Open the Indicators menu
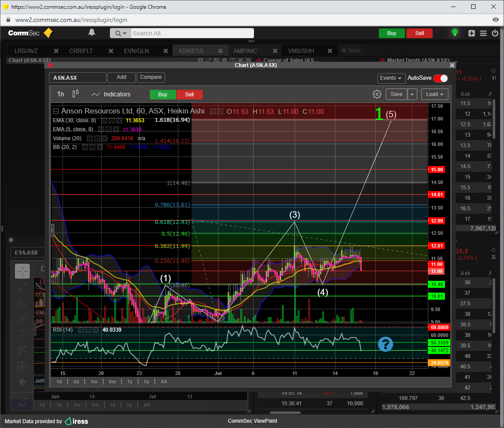This screenshot has width=504, height=428. (111, 94)
